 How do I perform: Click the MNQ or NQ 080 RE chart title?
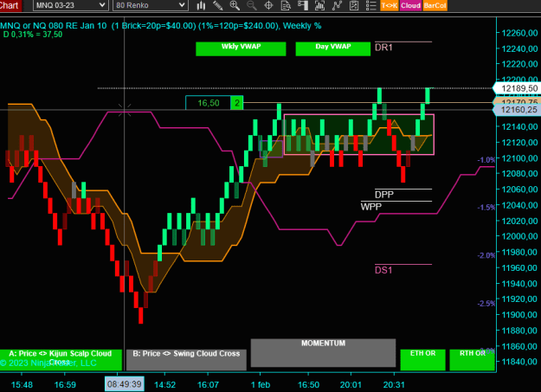coord(161,26)
